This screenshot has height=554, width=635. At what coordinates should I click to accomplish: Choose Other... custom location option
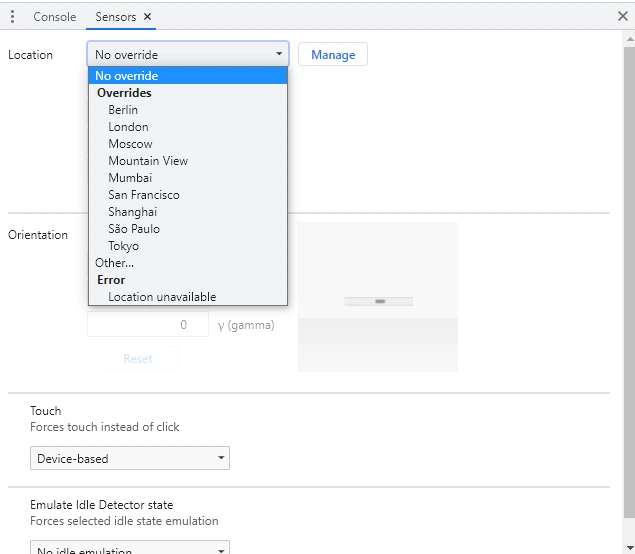pyautogui.click(x=114, y=263)
